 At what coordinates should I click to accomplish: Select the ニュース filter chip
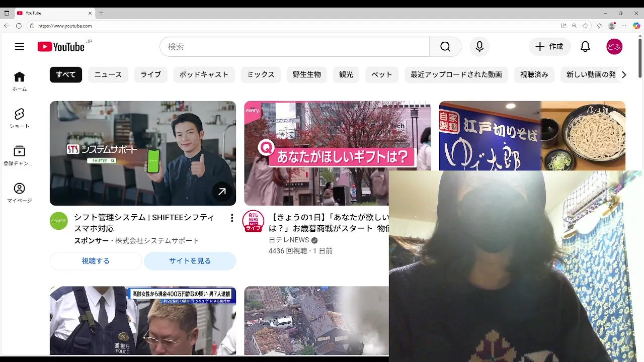point(108,74)
